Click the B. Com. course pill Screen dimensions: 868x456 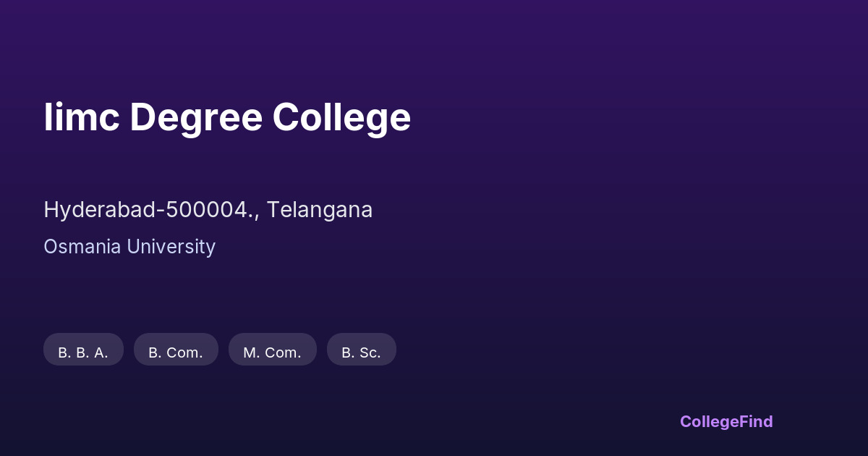[176, 350]
